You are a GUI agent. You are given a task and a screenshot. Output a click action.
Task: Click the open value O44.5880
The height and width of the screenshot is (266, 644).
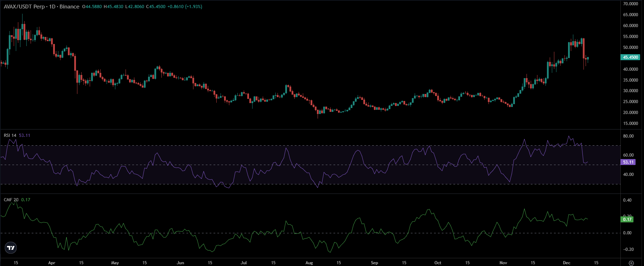pos(92,7)
